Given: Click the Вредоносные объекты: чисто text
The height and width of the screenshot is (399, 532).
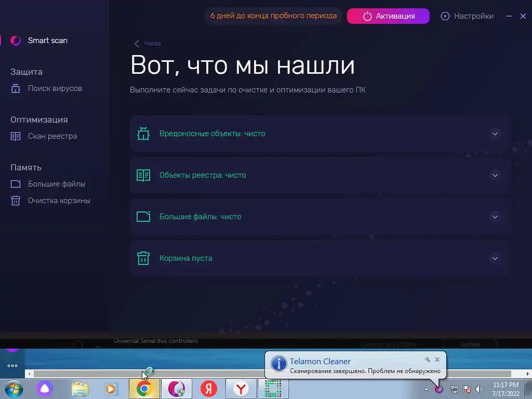Looking at the screenshot, I should click(x=212, y=134).
